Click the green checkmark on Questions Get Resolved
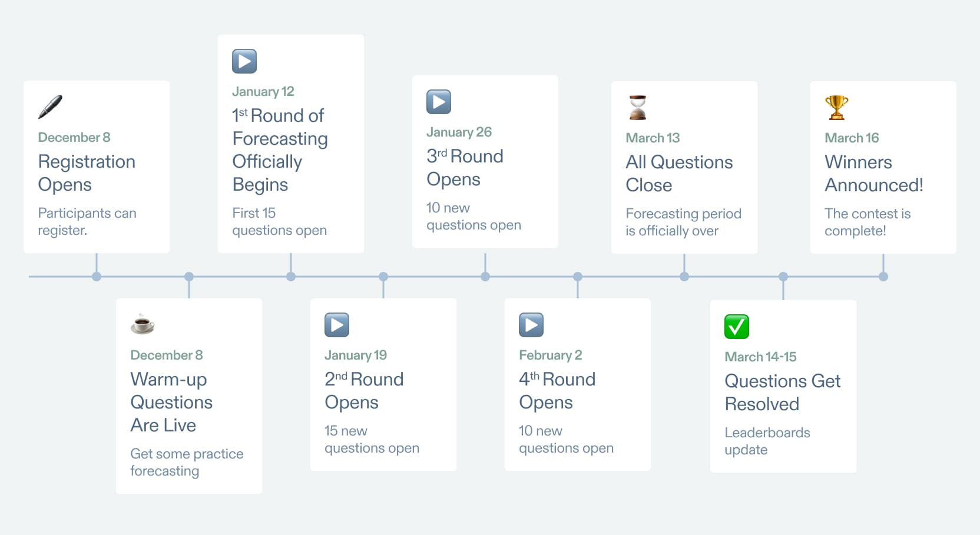This screenshot has width=980, height=535. coord(737,327)
